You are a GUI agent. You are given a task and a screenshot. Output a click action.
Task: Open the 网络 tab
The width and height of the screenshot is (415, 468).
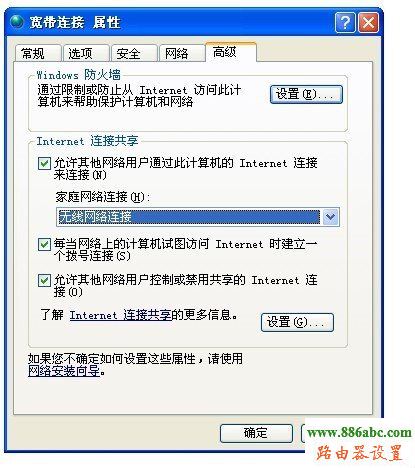(182, 53)
